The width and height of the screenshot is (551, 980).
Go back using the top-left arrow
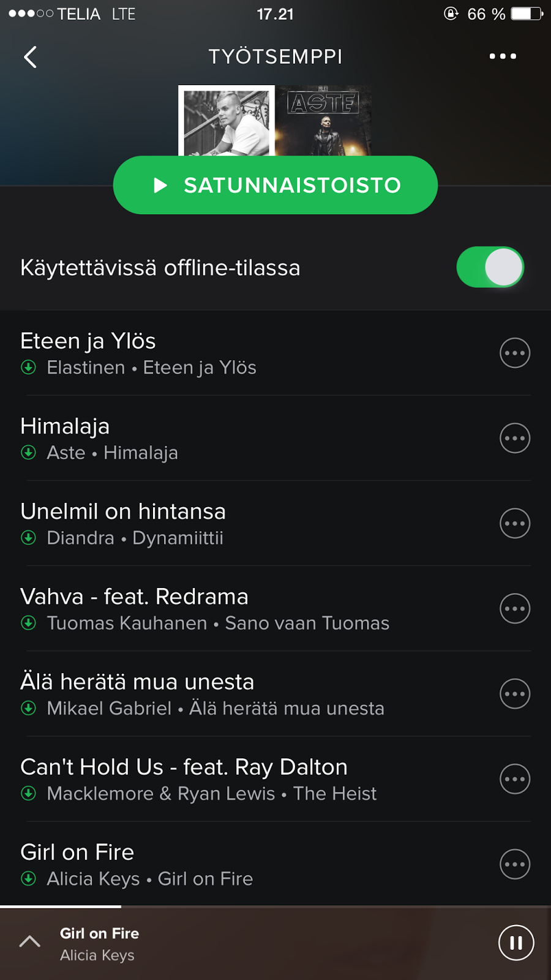pos(30,57)
